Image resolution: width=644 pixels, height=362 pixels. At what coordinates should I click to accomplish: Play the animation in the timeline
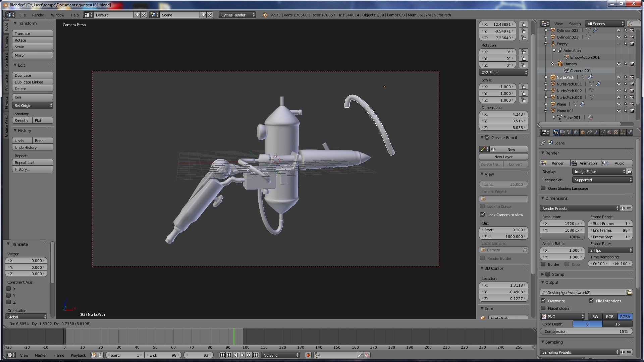coord(243,355)
